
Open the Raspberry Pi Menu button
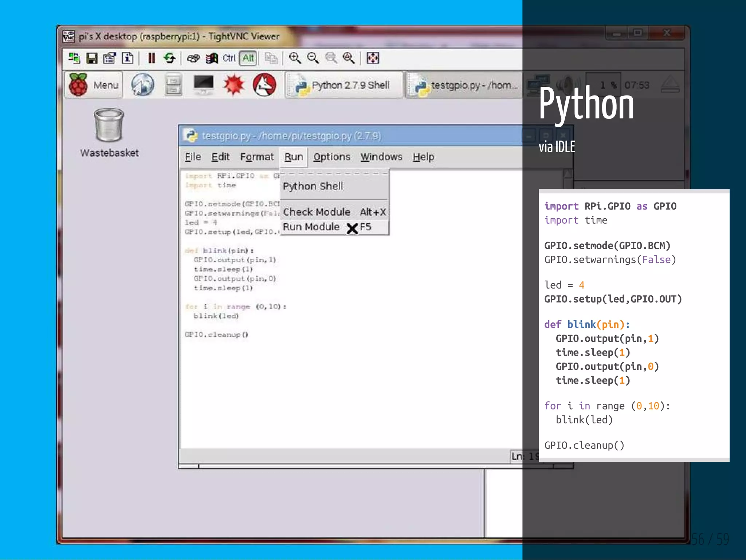(94, 85)
